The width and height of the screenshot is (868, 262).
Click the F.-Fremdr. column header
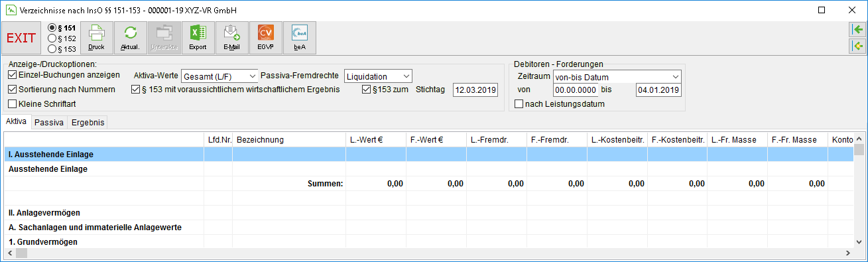pyautogui.click(x=557, y=139)
